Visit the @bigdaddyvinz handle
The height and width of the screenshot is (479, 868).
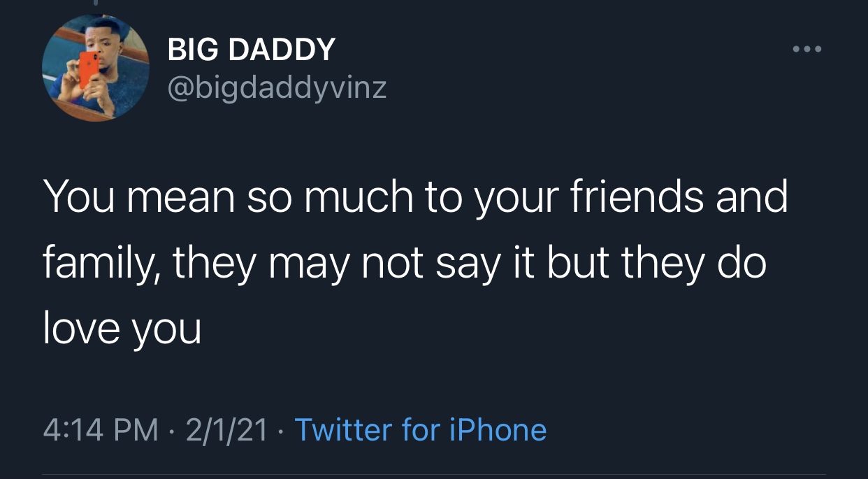277,87
